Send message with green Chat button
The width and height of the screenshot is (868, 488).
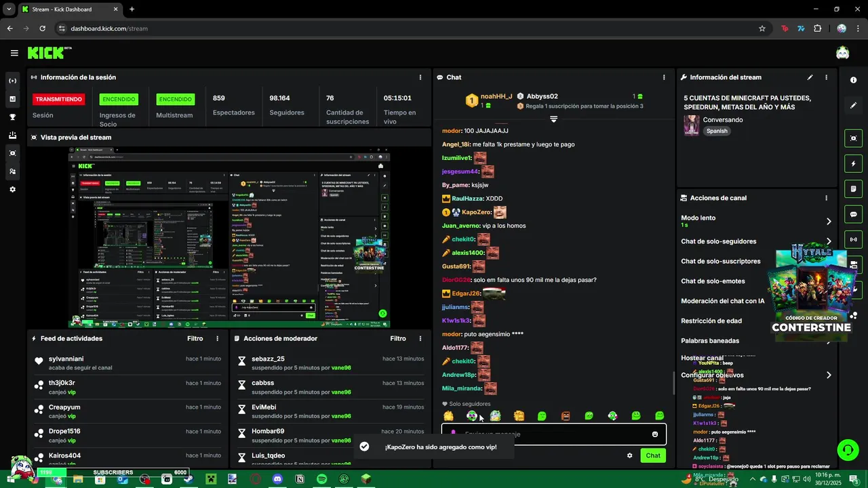[x=653, y=455]
